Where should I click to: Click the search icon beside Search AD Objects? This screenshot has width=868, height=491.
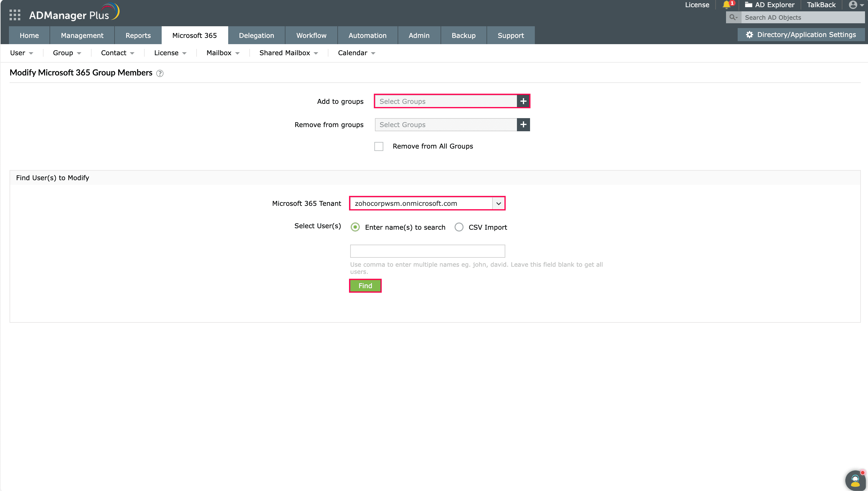coord(733,17)
